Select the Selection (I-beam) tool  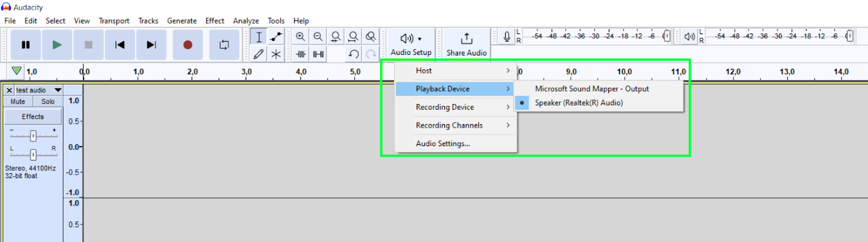[259, 36]
